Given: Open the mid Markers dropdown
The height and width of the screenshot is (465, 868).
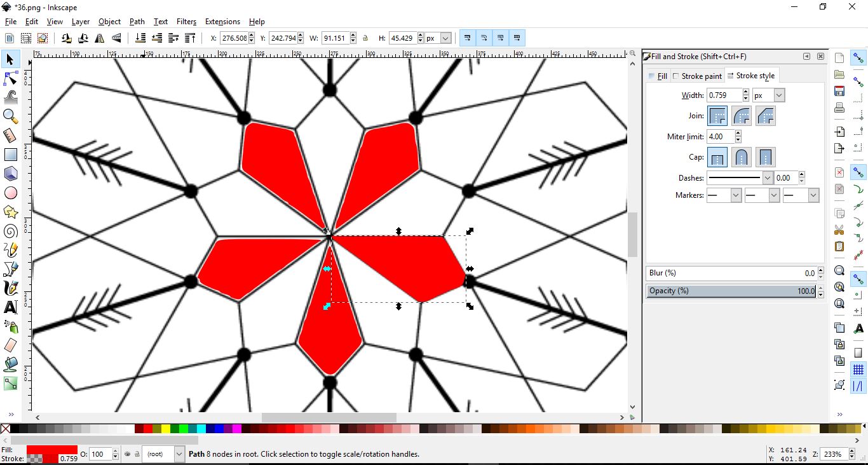Looking at the screenshot, I should pyautogui.click(x=763, y=195).
